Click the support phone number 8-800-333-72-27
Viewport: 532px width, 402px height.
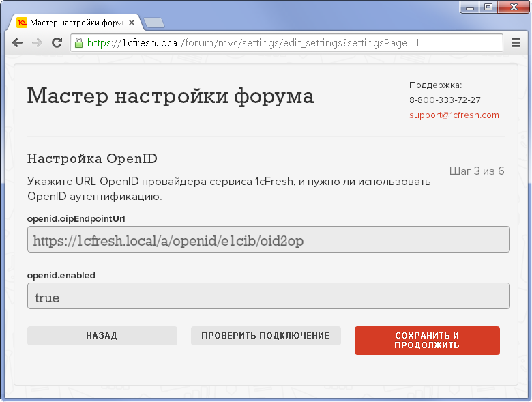click(x=445, y=100)
